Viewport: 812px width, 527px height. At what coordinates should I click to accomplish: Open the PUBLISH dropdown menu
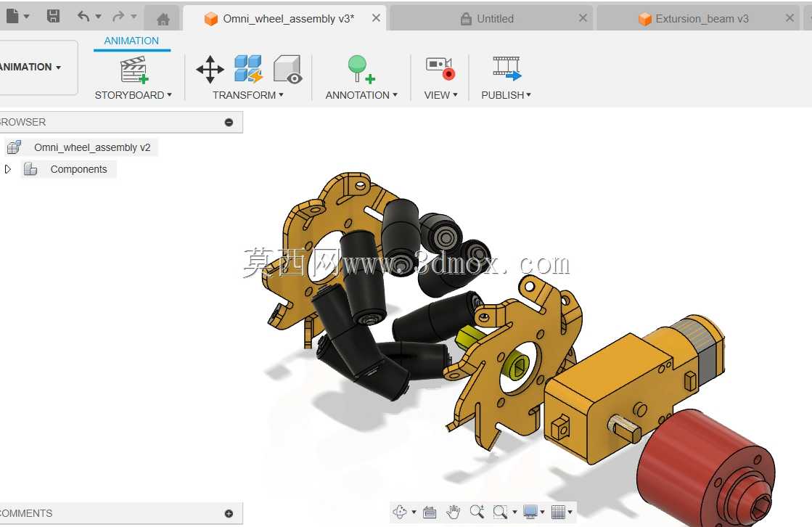(x=506, y=95)
